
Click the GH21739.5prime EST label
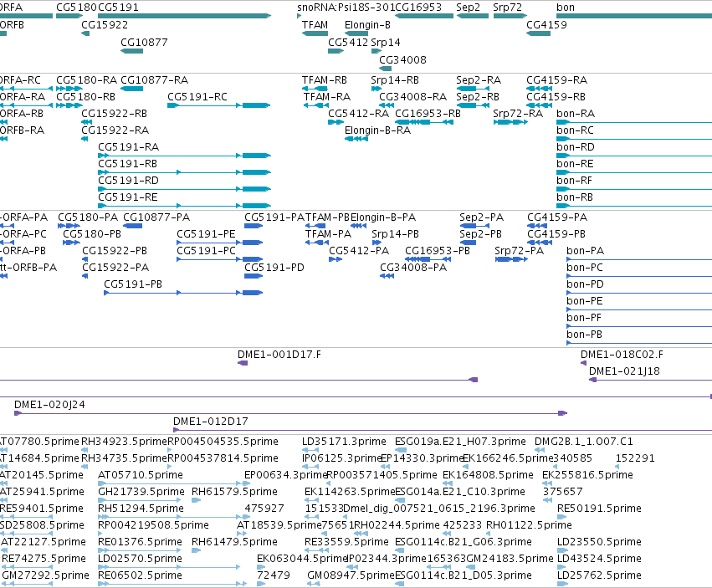[141, 492]
